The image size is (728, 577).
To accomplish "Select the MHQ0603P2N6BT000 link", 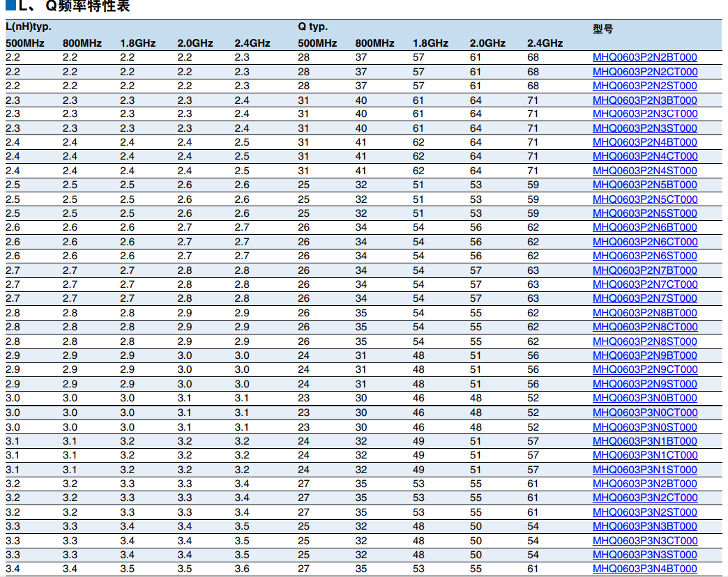I will coord(645,227).
